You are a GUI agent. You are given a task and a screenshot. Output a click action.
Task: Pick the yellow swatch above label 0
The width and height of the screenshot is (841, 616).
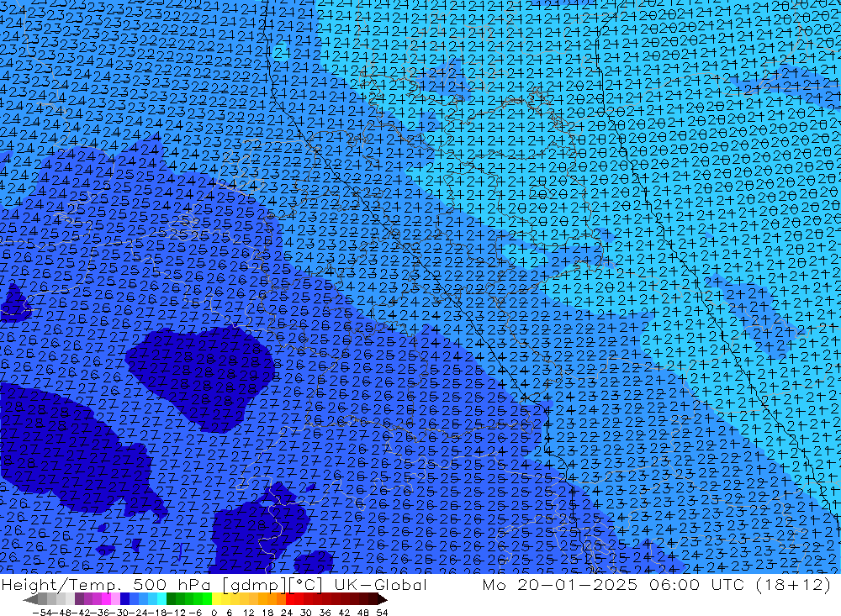217,600
